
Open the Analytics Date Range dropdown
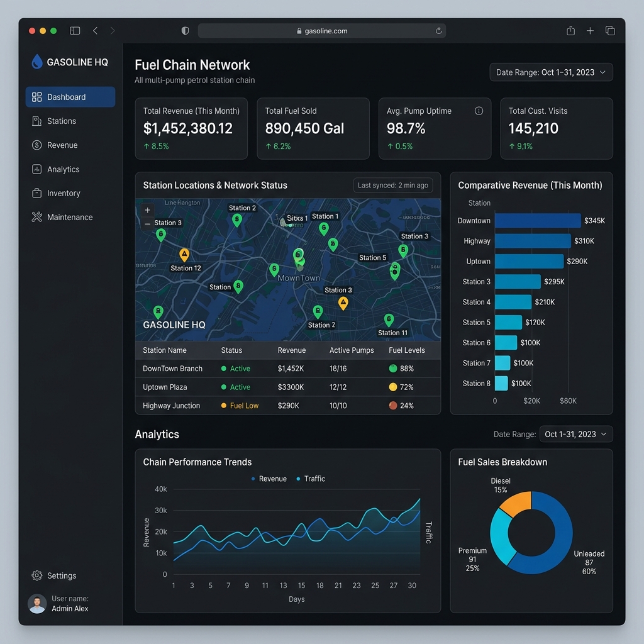(576, 434)
